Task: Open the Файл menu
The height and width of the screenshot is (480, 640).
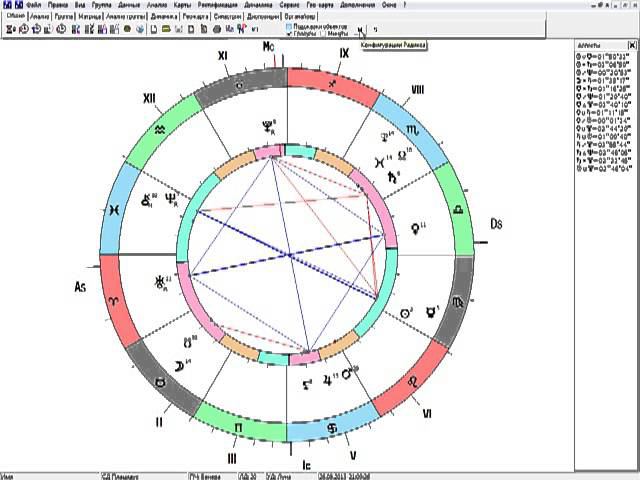Action: 33,5
